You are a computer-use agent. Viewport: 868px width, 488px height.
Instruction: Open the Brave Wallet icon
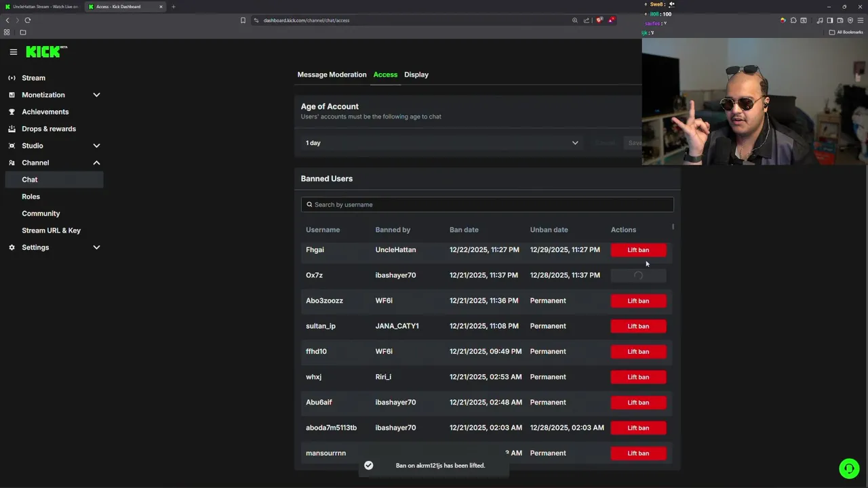click(840, 20)
